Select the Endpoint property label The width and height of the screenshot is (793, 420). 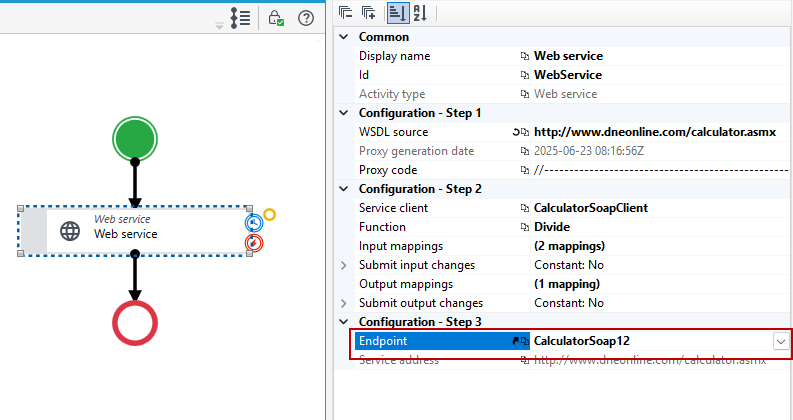click(x=383, y=341)
